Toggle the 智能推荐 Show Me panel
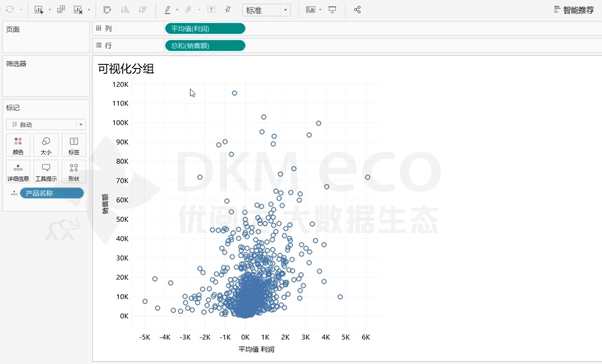The height and width of the screenshot is (364, 602). click(x=574, y=10)
